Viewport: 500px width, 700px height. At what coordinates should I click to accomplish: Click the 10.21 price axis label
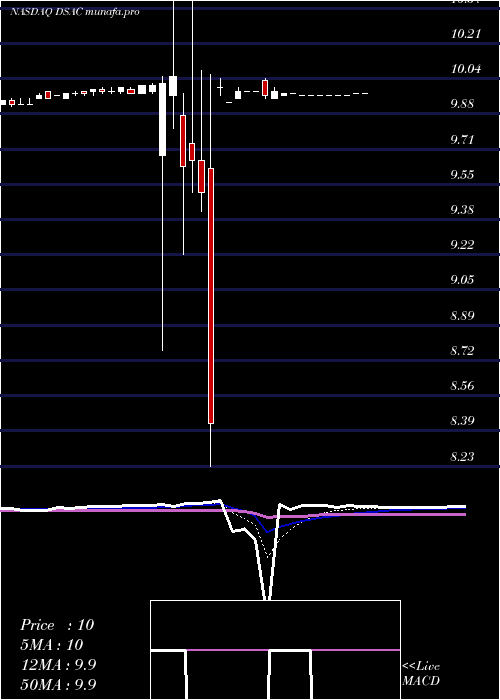466,33
